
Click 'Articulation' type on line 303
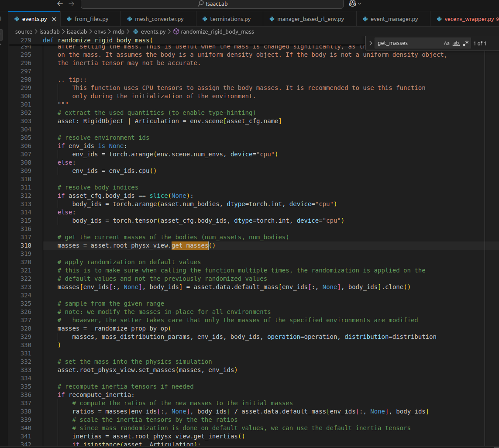tap(157, 121)
